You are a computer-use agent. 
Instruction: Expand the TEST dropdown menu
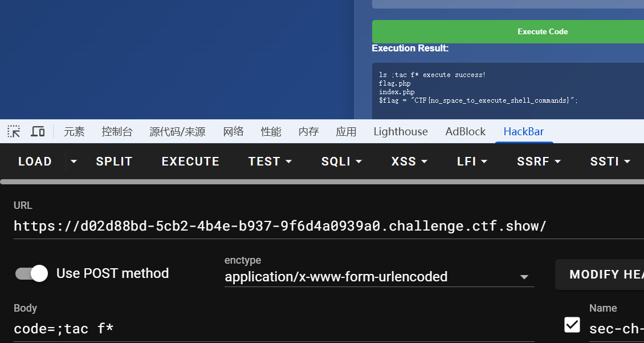pyautogui.click(x=270, y=162)
